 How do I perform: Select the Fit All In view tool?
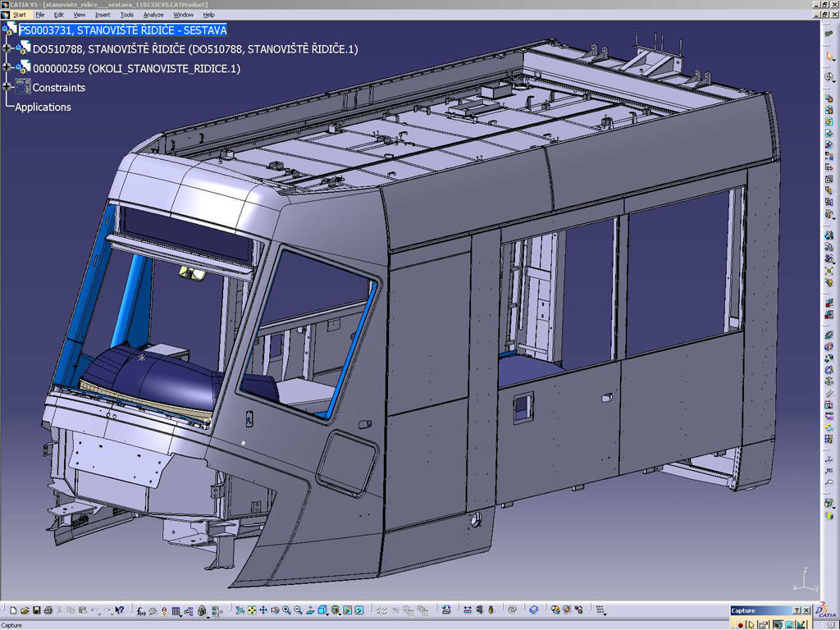tap(252, 610)
